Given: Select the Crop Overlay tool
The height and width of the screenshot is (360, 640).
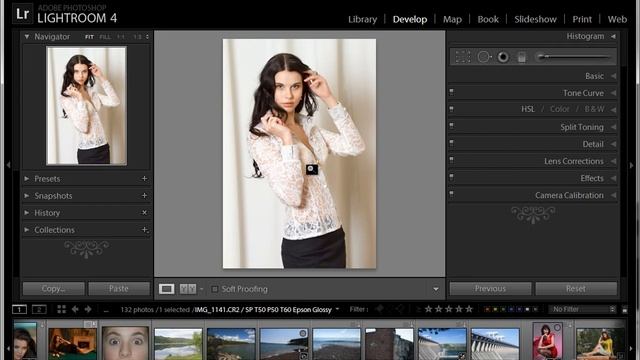Looking at the screenshot, I should click(462, 57).
